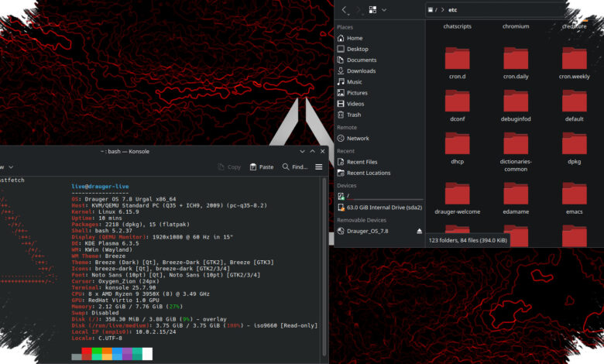
Task: Open Desktop in the Places sidebar
Action: (379, 49)
